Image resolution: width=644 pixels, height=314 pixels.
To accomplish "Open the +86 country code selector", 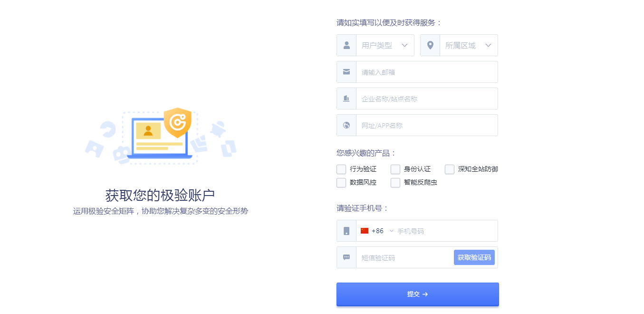I will click(x=377, y=231).
